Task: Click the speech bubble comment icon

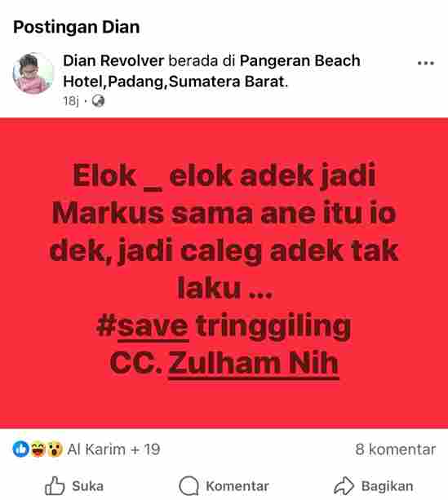Action: pos(189,485)
